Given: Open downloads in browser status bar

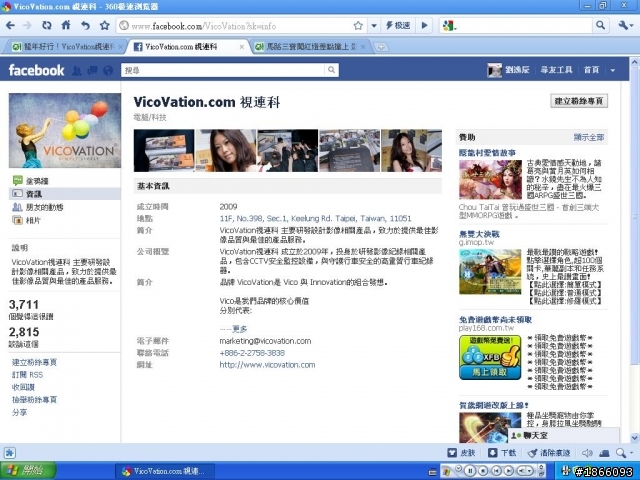Looking at the screenshot, I should [503, 453].
